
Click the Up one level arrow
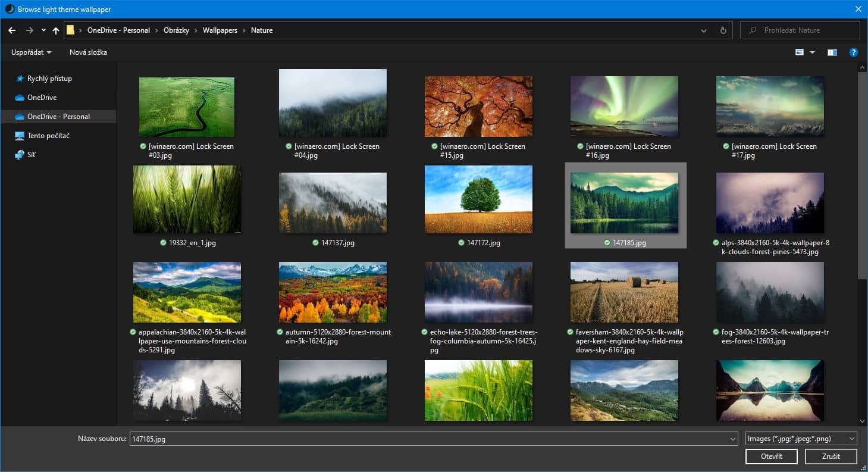56,30
